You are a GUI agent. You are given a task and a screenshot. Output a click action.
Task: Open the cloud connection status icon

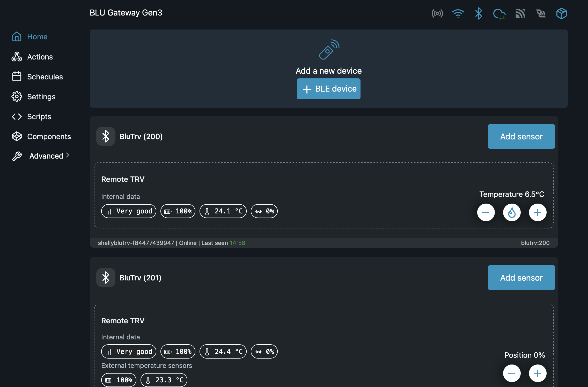coord(499,14)
